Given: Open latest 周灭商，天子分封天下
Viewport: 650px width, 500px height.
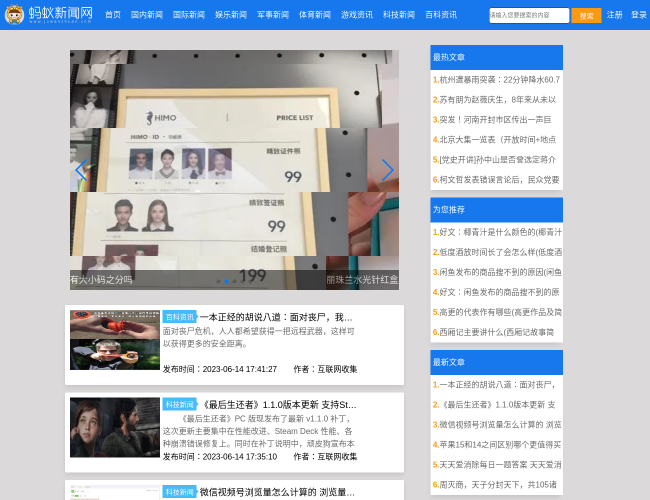Looking at the screenshot, I should pos(497,485).
